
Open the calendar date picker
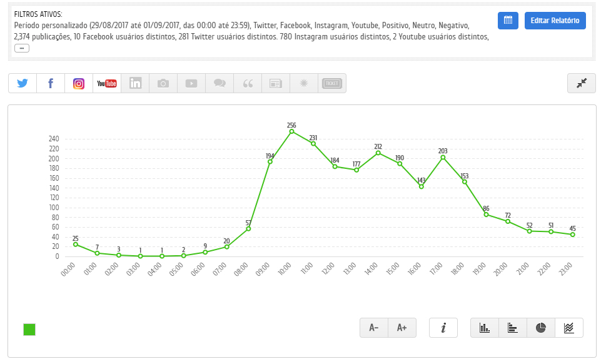tap(508, 21)
